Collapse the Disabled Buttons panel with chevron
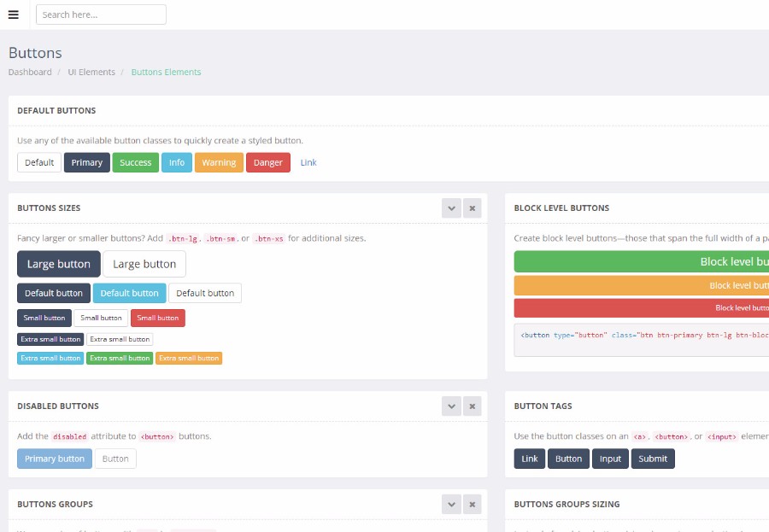Image resolution: width=769 pixels, height=532 pixels. pyautogui.click(x=451, y=406)
